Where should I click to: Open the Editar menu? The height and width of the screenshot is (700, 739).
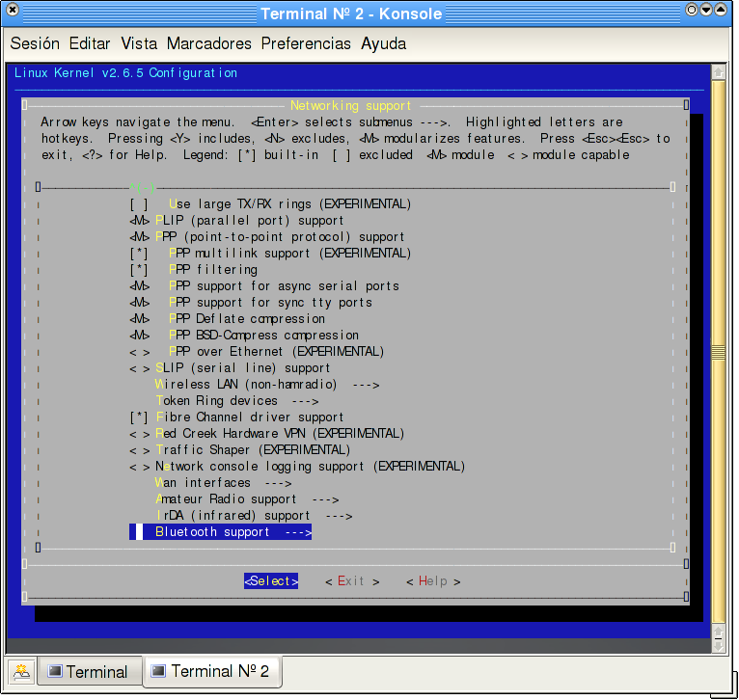[x=90, y=43]
